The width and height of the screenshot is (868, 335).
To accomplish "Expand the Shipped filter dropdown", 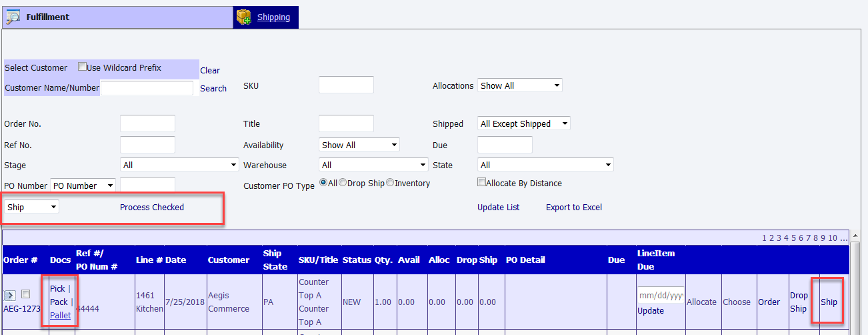I will [x=524, y=123].
